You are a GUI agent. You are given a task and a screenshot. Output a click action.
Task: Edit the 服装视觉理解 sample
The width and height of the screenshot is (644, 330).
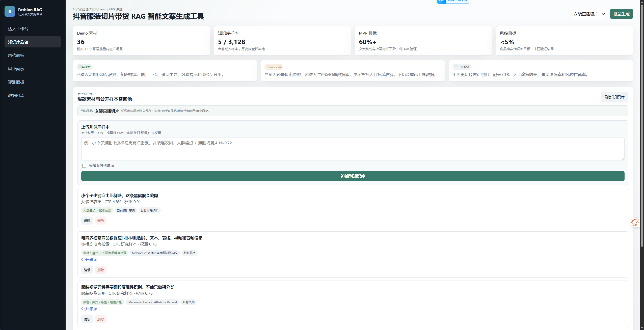click(x=87, y=319)
